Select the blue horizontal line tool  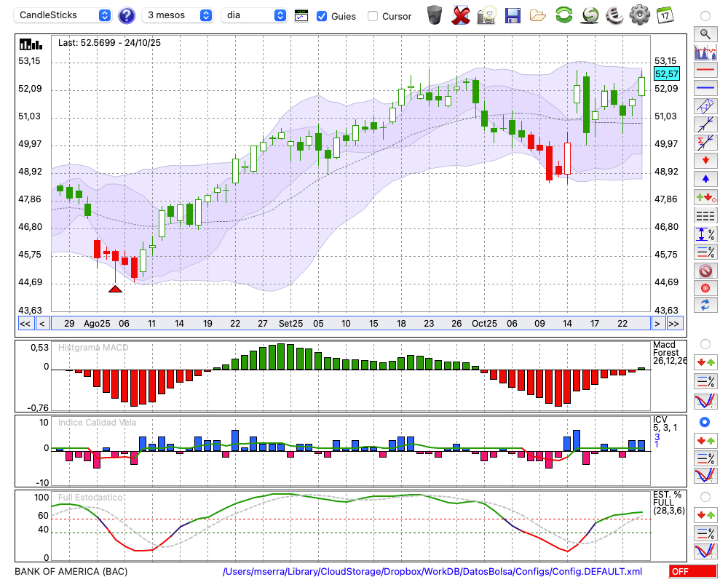click(705, 88)
